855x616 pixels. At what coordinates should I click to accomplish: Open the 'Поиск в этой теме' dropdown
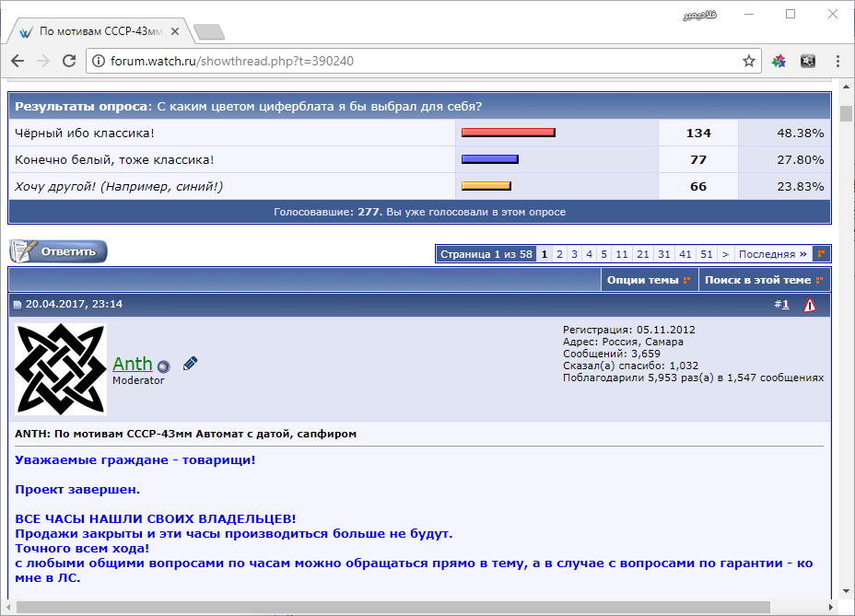(x=763, y=280)
